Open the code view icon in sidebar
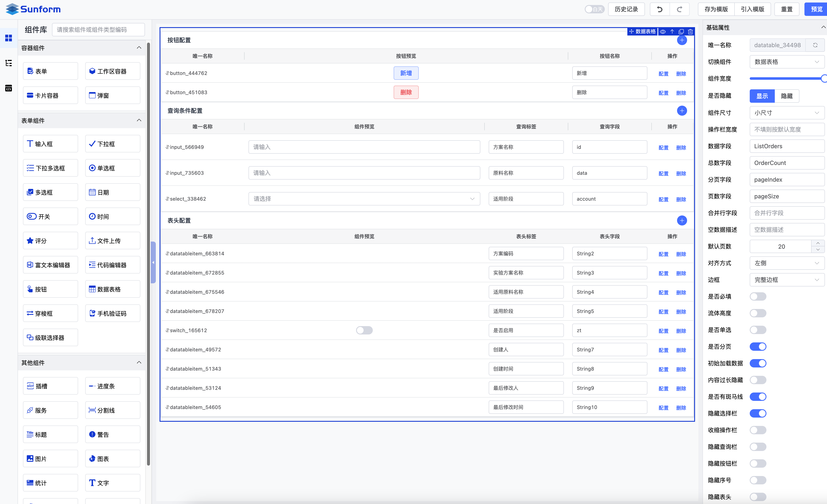827x504 pixels. [9, 88]
